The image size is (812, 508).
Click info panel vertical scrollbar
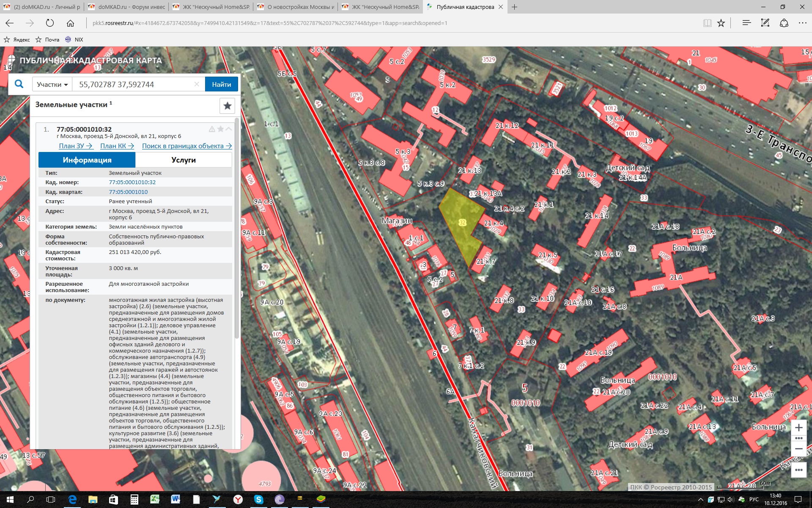point(237,229)
